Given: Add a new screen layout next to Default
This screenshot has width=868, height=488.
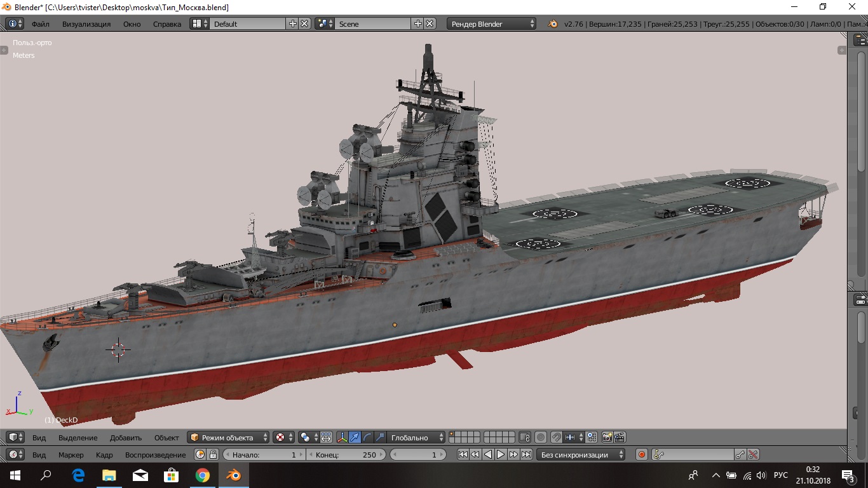Looking at the screenshot, I should pos(293,24).
